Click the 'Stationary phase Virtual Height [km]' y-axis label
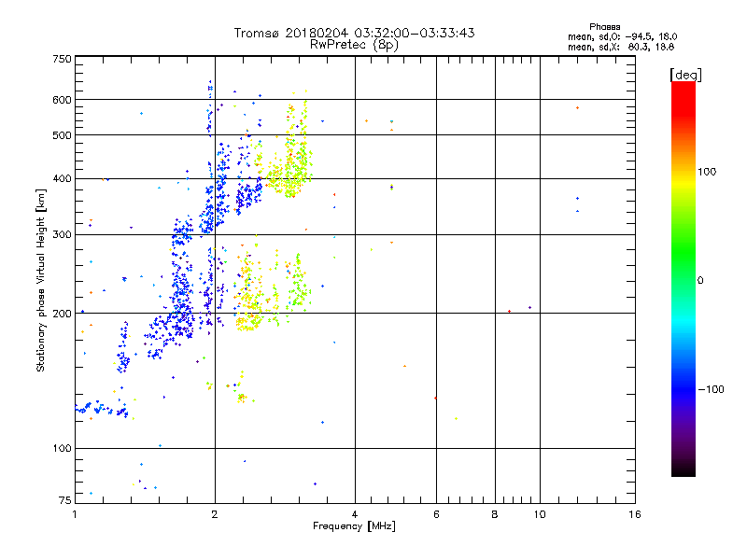 coord(41,281)
